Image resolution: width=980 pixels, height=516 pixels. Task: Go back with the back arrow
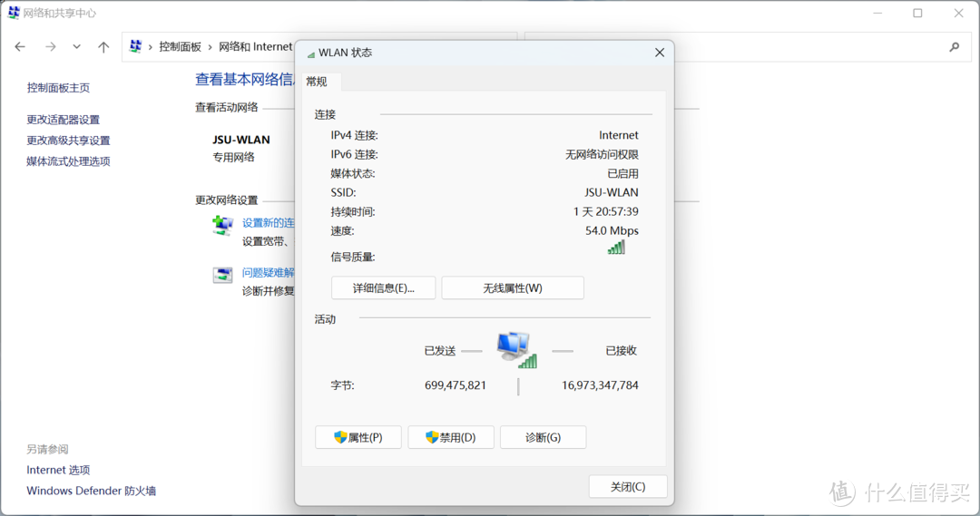20,47
